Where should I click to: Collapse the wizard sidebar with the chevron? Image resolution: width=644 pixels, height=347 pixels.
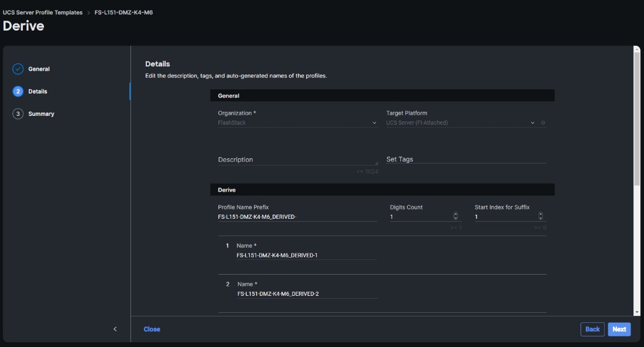pyautogui.click(x=115, y=329)
